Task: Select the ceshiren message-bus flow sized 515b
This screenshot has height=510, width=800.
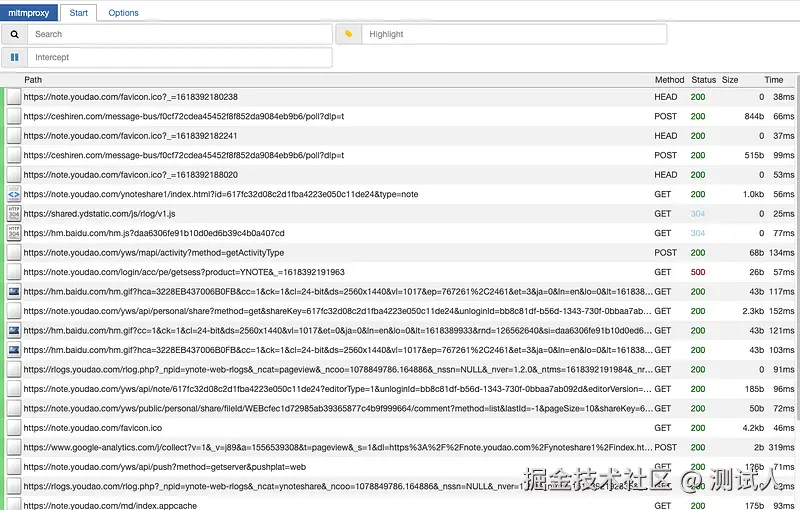Action: tap(400, 155)
